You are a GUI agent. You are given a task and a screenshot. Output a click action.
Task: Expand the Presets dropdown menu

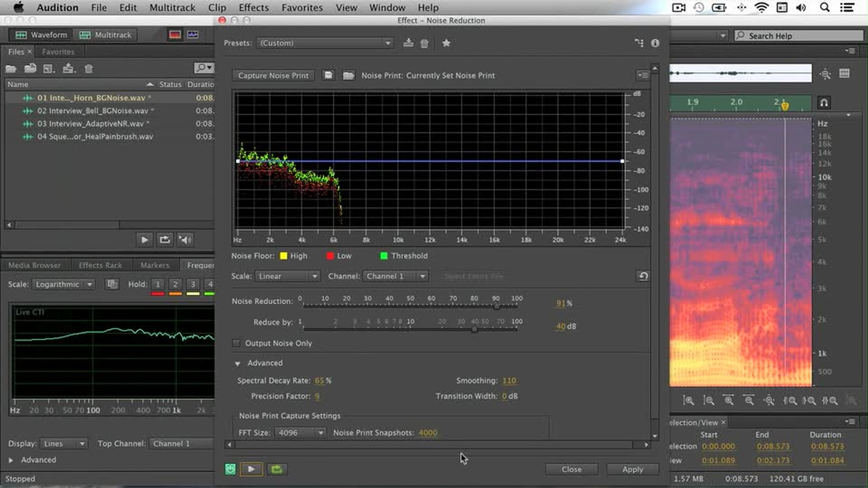pyautogui.click(x=388, y=43)
